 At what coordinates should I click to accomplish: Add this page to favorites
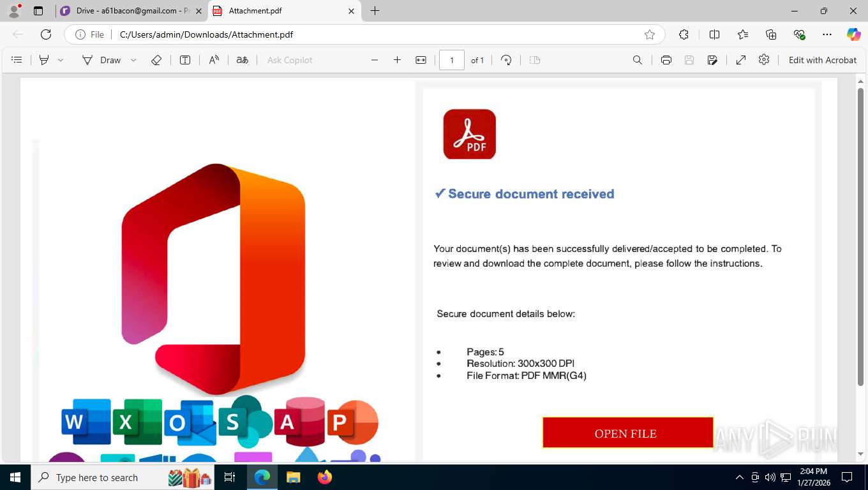click(x=650, y=34)
